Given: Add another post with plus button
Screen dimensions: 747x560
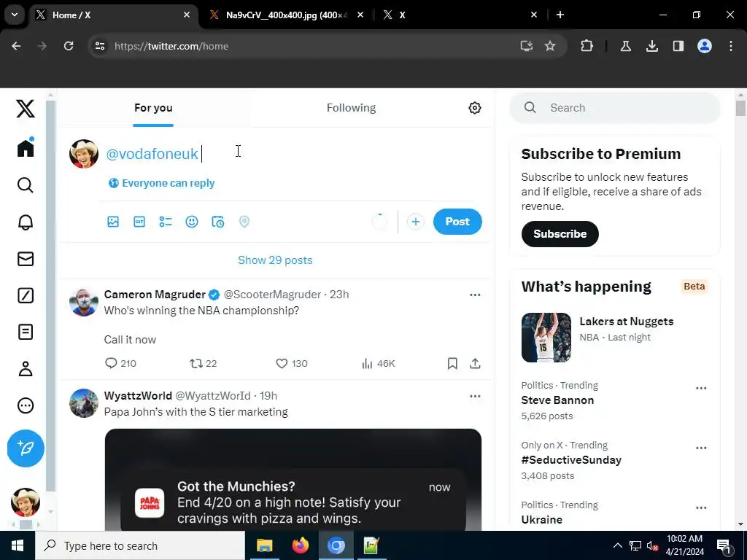Looking at the screenshot, I should (x=415, y=222).
